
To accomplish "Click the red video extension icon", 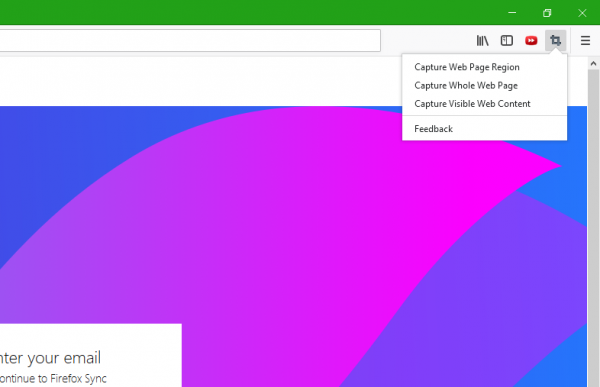I will 531,40.
